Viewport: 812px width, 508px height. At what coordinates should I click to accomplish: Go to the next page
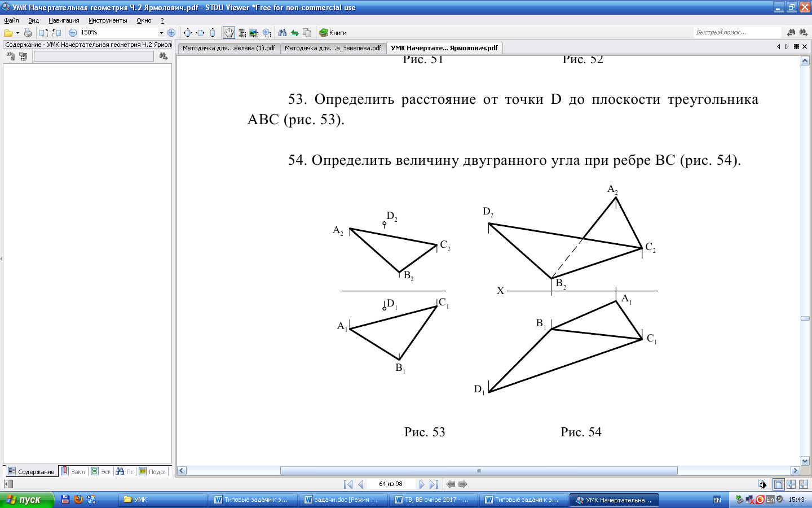coord(421,484)
